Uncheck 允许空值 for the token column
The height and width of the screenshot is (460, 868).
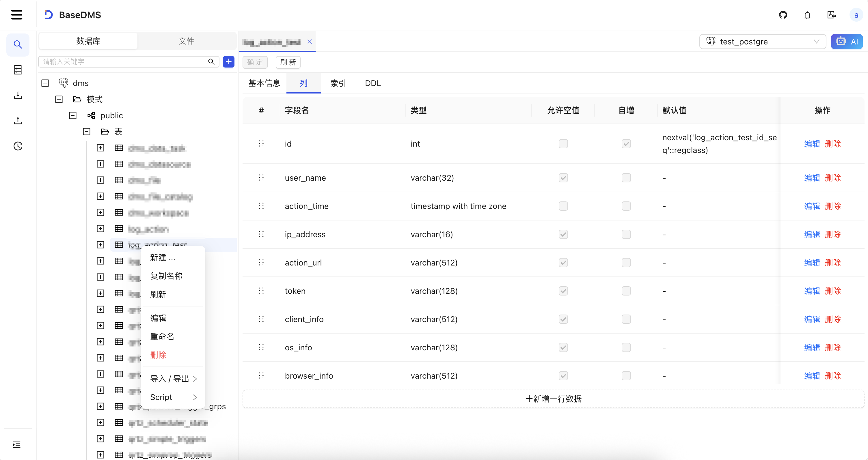click(563, 291)
